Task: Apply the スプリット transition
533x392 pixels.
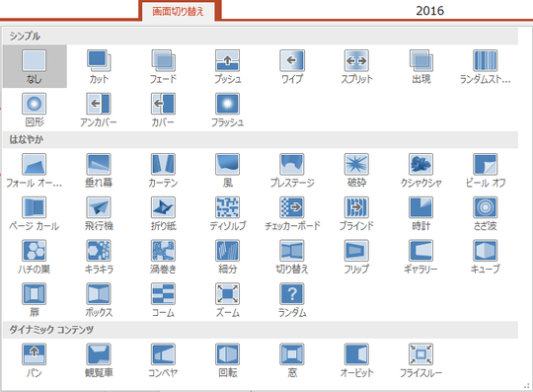Action: [356, 66]
